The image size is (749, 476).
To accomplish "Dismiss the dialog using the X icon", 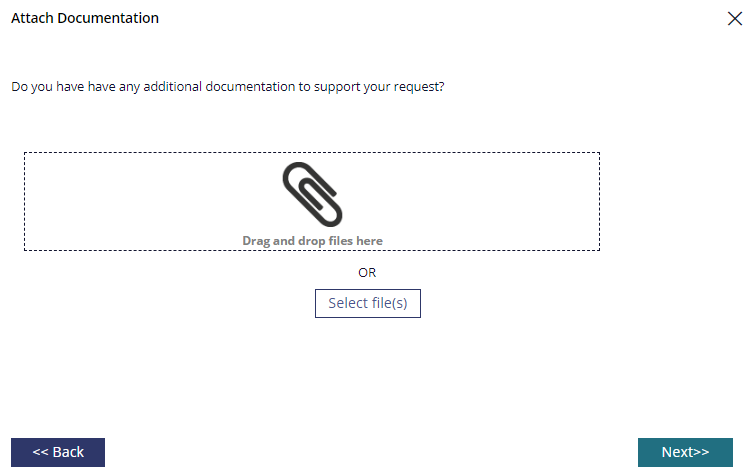I will [735, 19].
